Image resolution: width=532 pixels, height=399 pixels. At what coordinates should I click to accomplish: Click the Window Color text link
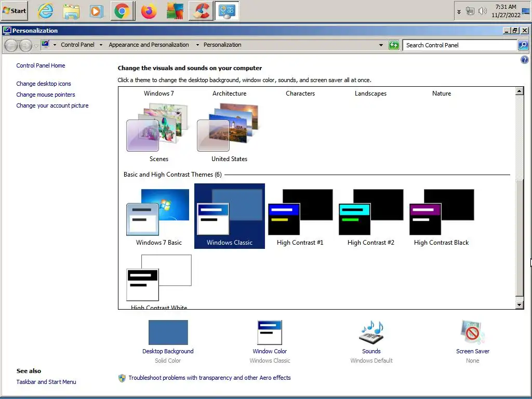(270, 351)
